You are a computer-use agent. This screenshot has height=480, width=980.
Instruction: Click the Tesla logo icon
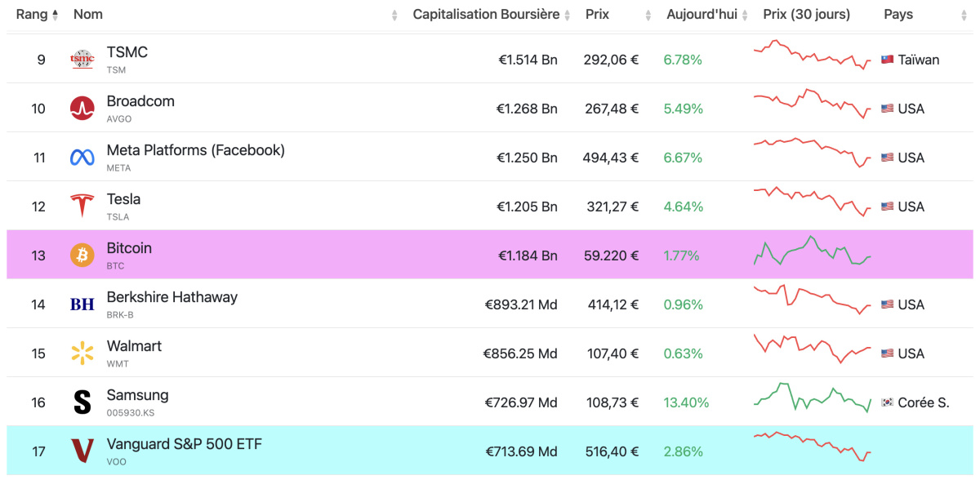pyautogui.click(x=82, y=206)
